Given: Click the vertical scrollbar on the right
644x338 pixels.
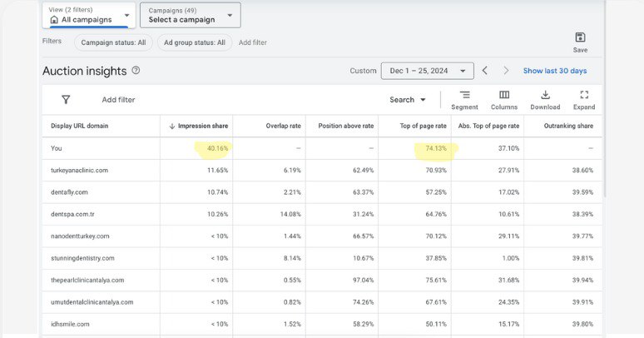Looking at the screenshot, I should [x=604, y=99].
